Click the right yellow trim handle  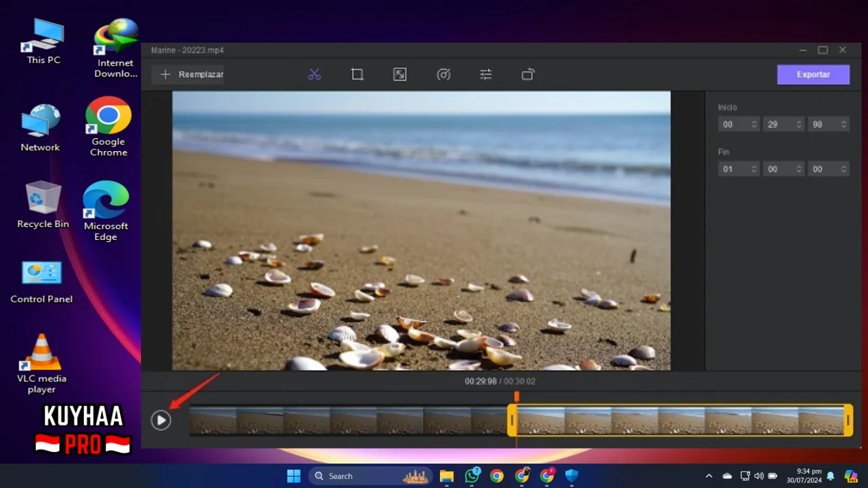(x=848, y=420)
